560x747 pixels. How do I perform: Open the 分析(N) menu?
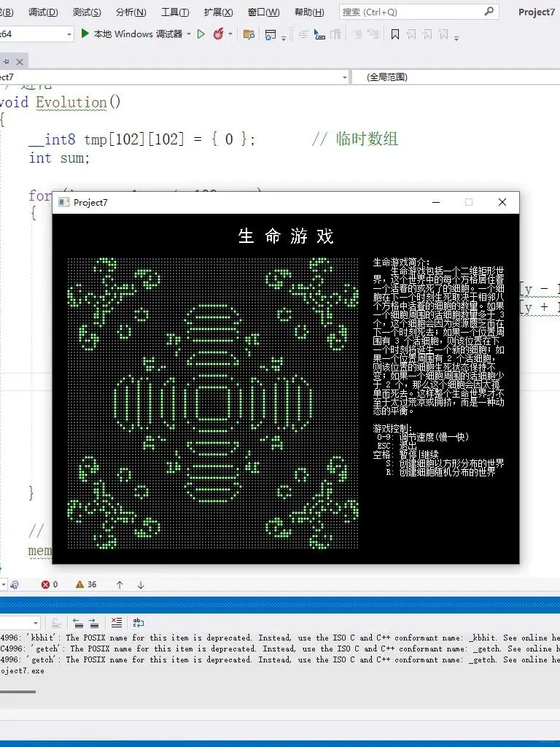(x=131, y=12)
